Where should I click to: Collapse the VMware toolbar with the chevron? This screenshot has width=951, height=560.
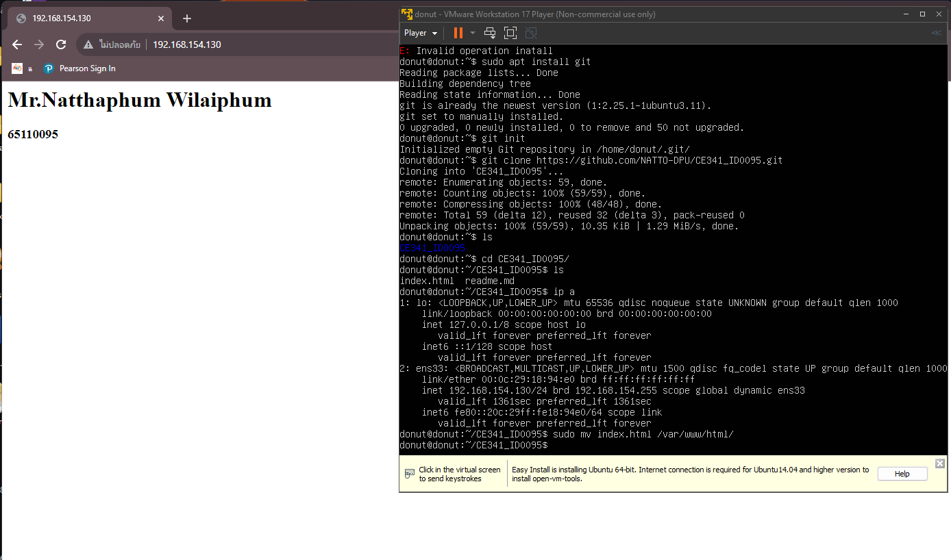pos(937,32)
